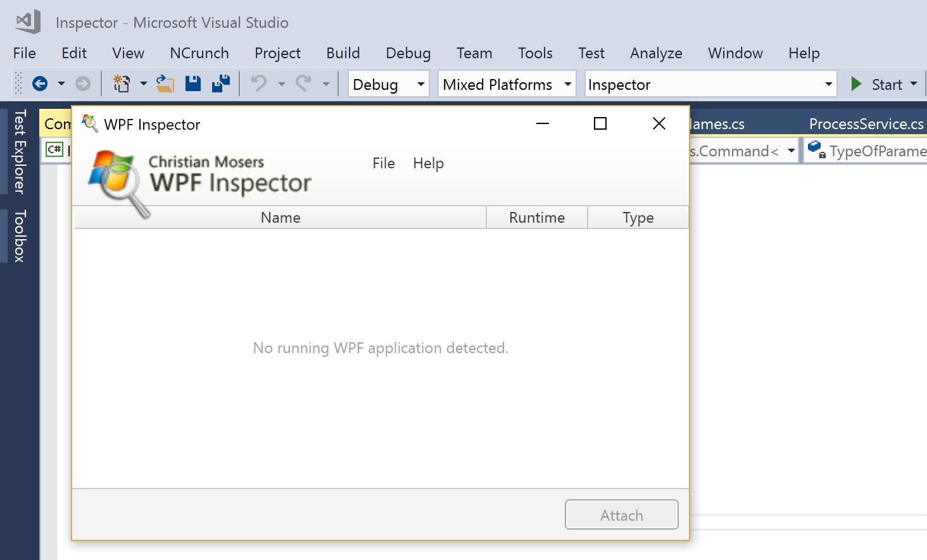Open the Test Explorer side tab
927x560 pixels.
coord(20,152)
